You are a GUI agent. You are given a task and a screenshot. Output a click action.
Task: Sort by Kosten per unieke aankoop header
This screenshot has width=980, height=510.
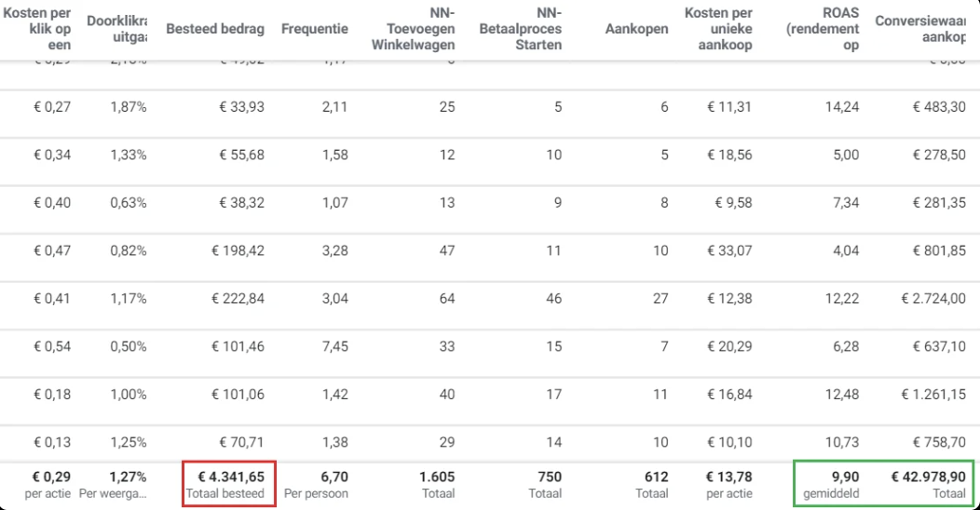point(718,29)
